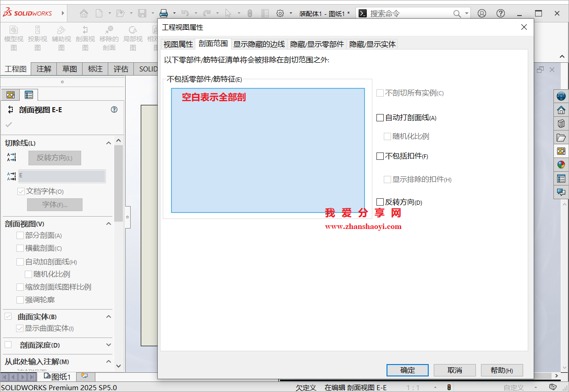Click the 辅助视图 tool
Screen dimensions: 569x392
point(61,38)
